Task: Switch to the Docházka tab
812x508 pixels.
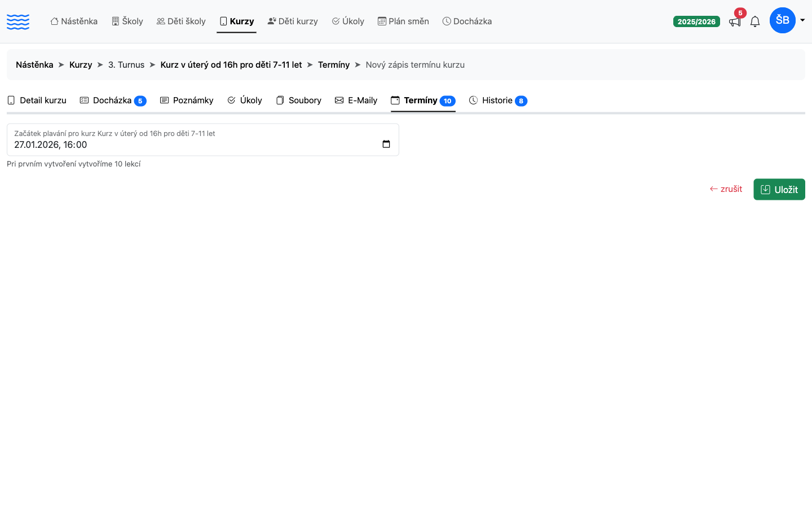Action: tap(113, 100)
